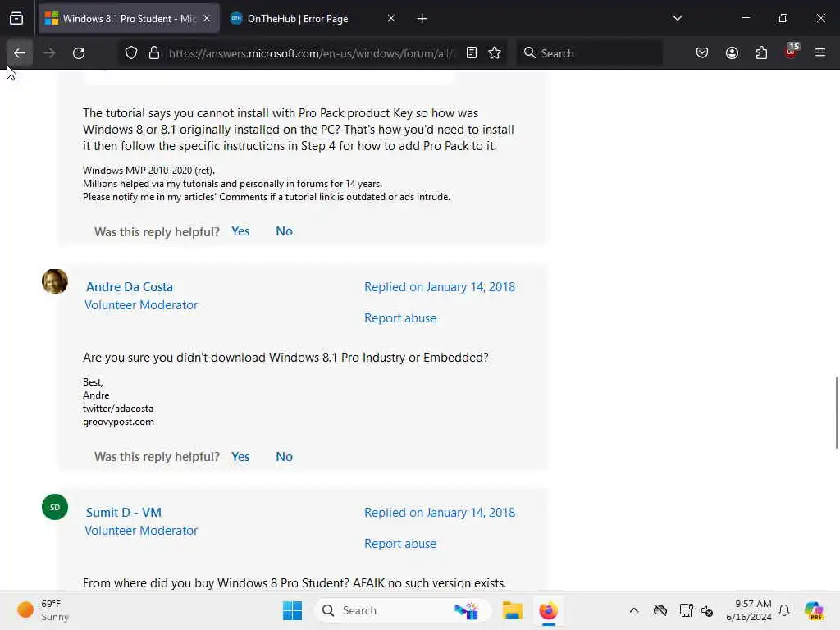Show hidden system tray icons
The width and height of the screenshot is (840, 630).
[x=634, y=610]
